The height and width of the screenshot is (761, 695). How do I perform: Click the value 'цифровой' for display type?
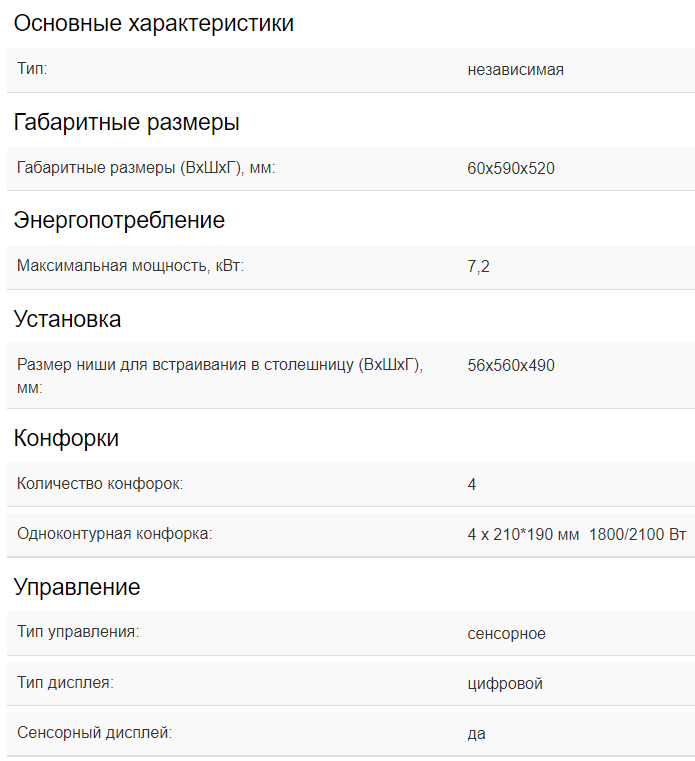pos(505,684)
